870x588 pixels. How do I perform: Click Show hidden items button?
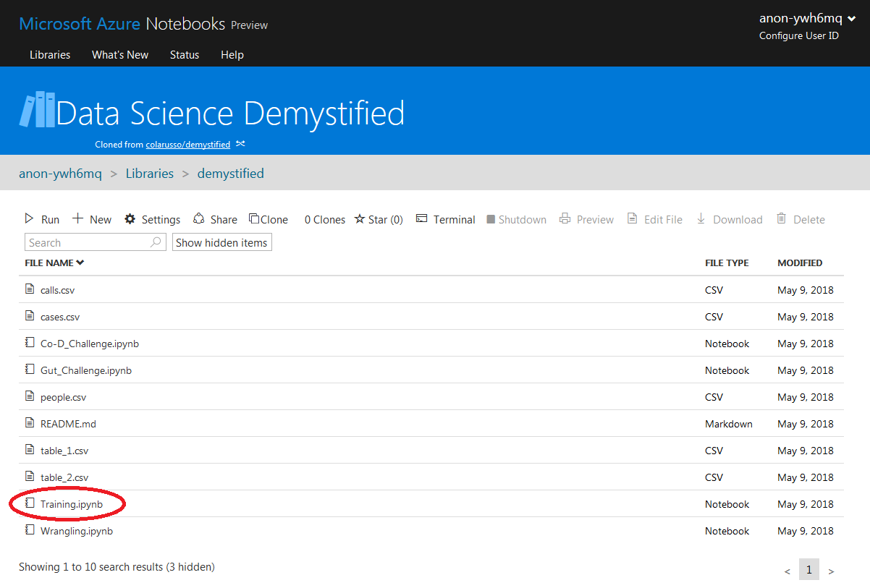[221, 243]
